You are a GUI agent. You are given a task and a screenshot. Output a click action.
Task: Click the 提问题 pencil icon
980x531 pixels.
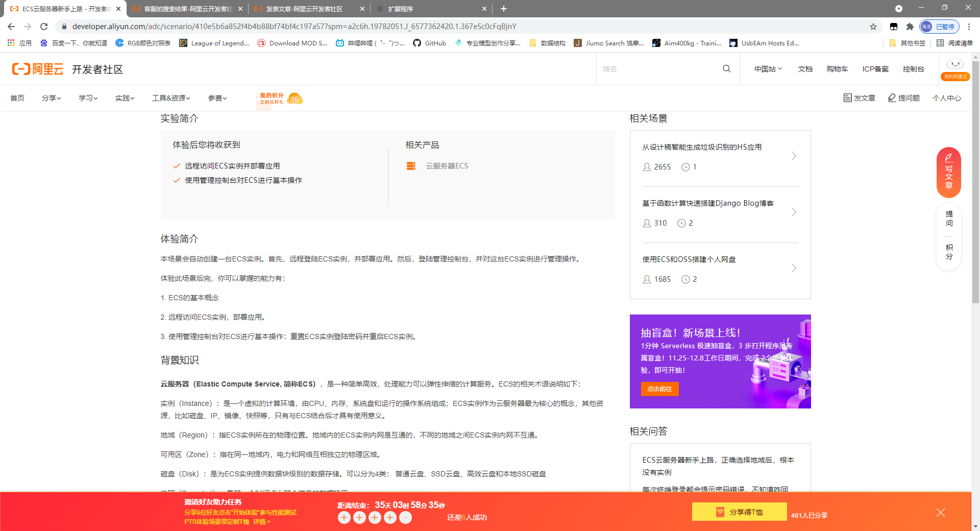click(x=892, y=98)
